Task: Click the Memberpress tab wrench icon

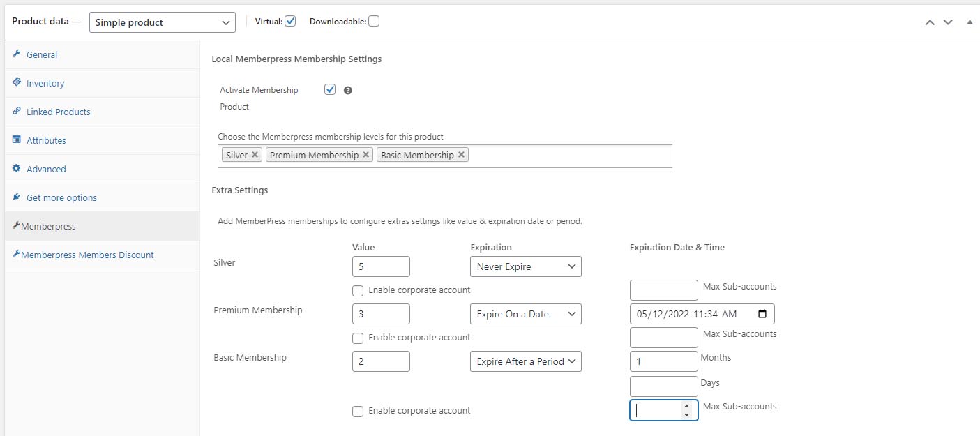Action: point(17,226)
